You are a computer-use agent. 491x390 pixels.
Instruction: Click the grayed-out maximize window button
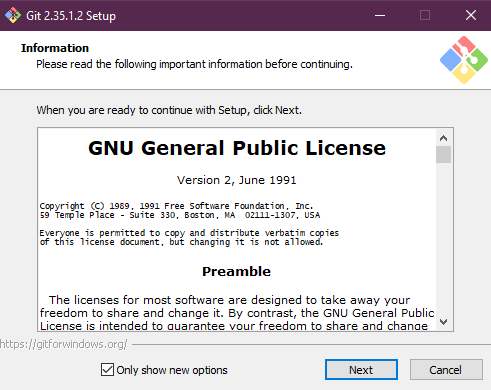click(425, 15)
